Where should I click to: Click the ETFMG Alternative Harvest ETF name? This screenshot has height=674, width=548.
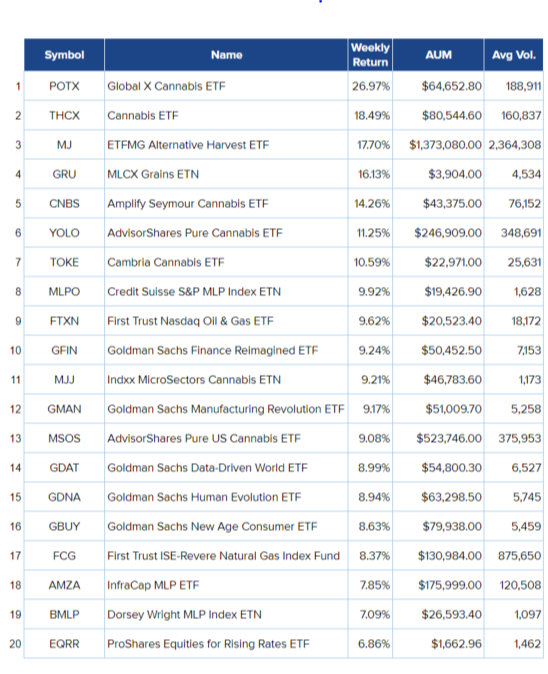click(188, 145)
